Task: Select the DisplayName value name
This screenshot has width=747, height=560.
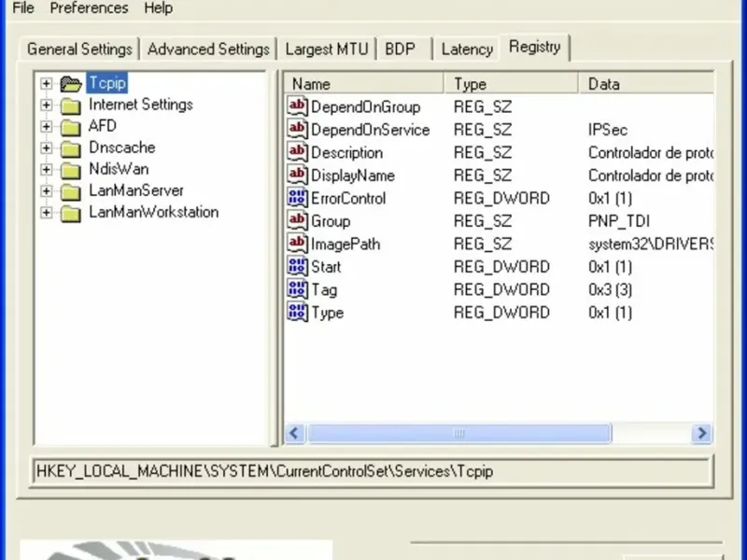Action: click(353, 175)
